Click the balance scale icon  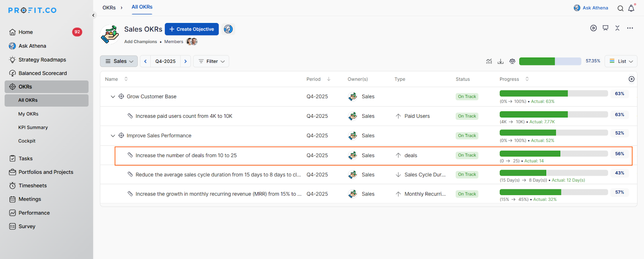512,61
